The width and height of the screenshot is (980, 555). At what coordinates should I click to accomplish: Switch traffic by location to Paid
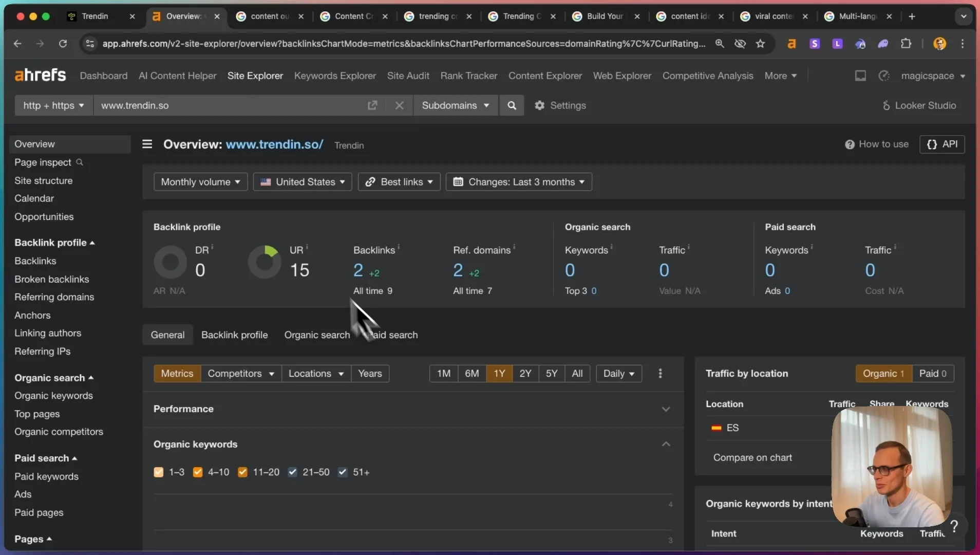coord(933,374)
